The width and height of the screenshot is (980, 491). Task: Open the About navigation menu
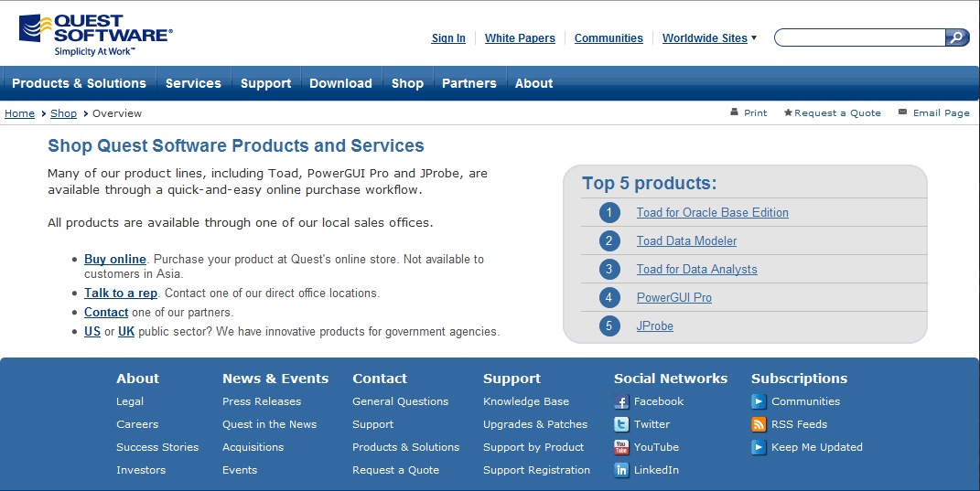click(533, 83)
